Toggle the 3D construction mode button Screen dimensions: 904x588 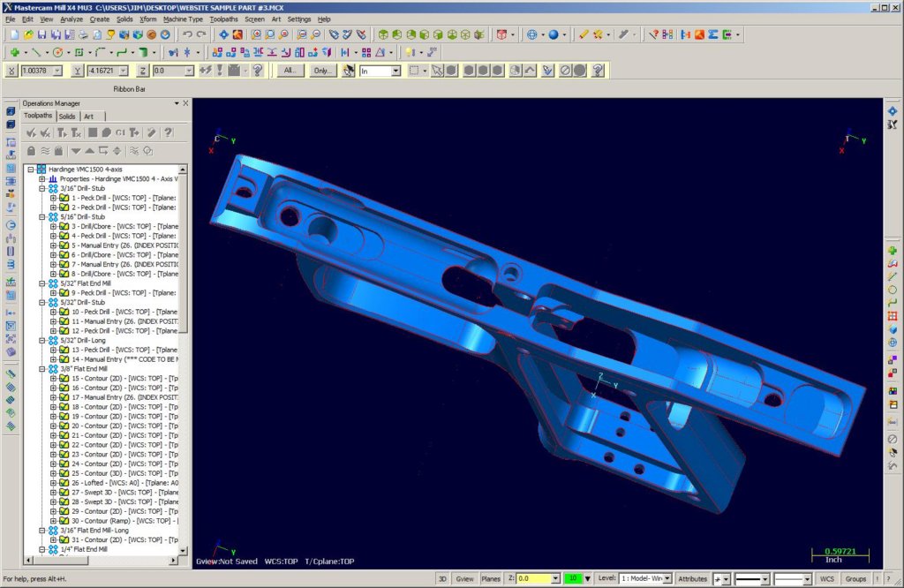442,578
